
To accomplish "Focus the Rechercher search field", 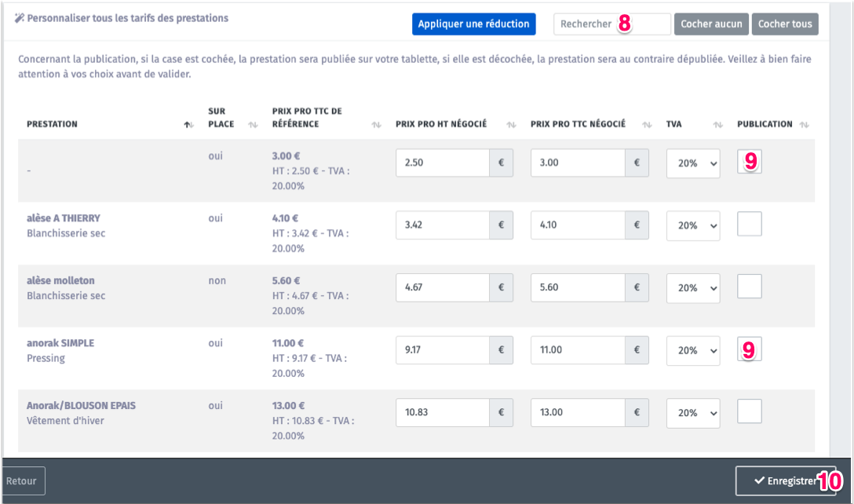I will pos(611,24).
